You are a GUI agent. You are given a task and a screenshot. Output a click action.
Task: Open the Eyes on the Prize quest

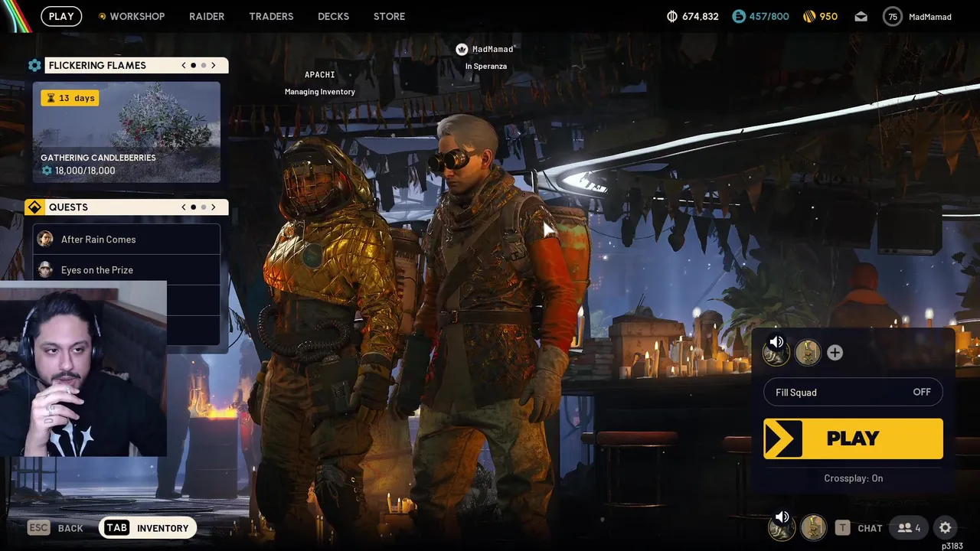coord(126,269)
